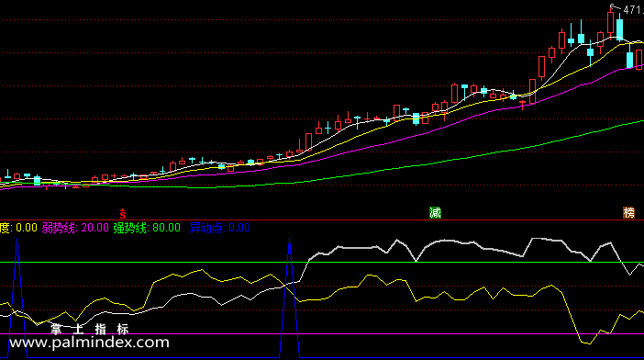
Task: Click the second blue spike peak mid-chart
Action: [x=290, y=240]
